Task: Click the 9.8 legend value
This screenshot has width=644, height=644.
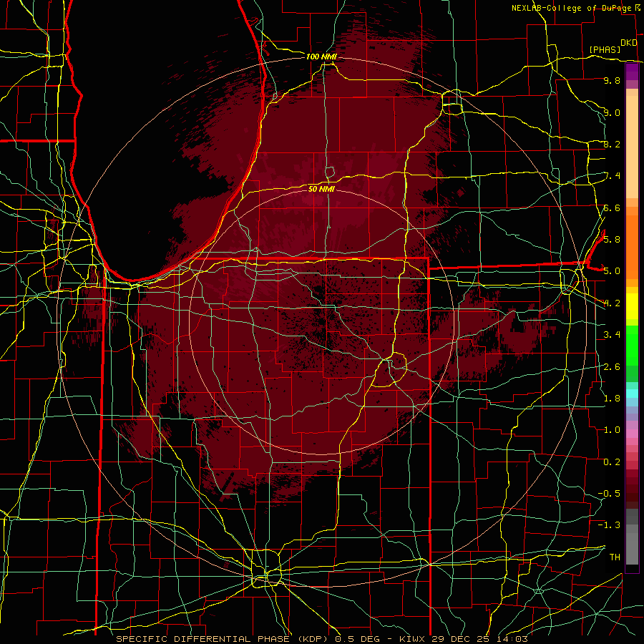Action: (612, 81)
